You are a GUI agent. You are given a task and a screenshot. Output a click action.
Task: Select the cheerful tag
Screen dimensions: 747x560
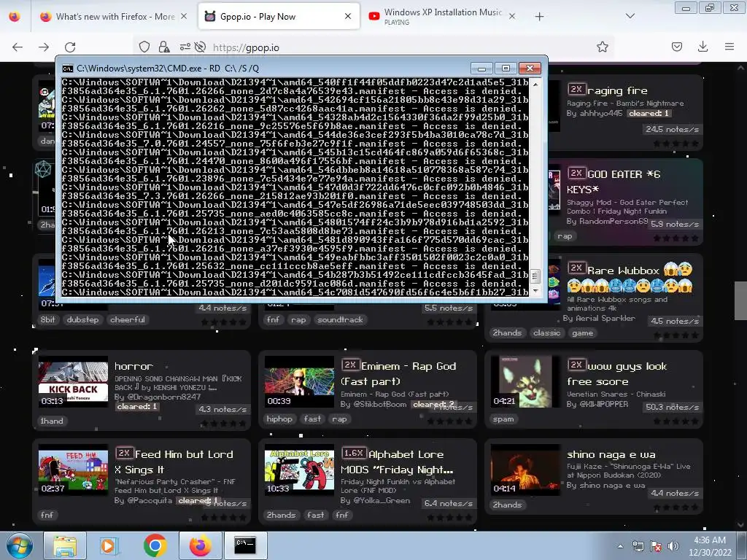(x=128, y=319)
